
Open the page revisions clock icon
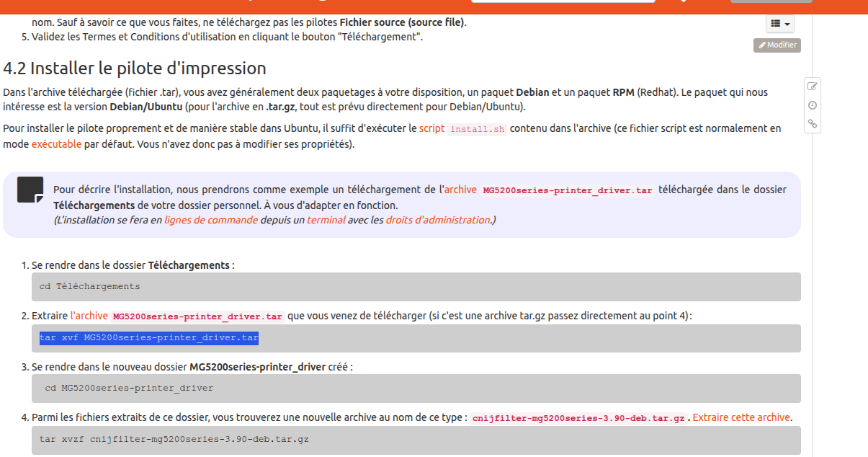click(813, 105)
